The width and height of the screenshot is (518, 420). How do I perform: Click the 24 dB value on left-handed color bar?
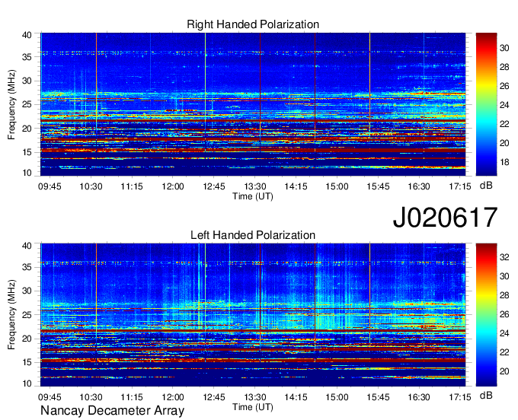click(x=504, y=333)
